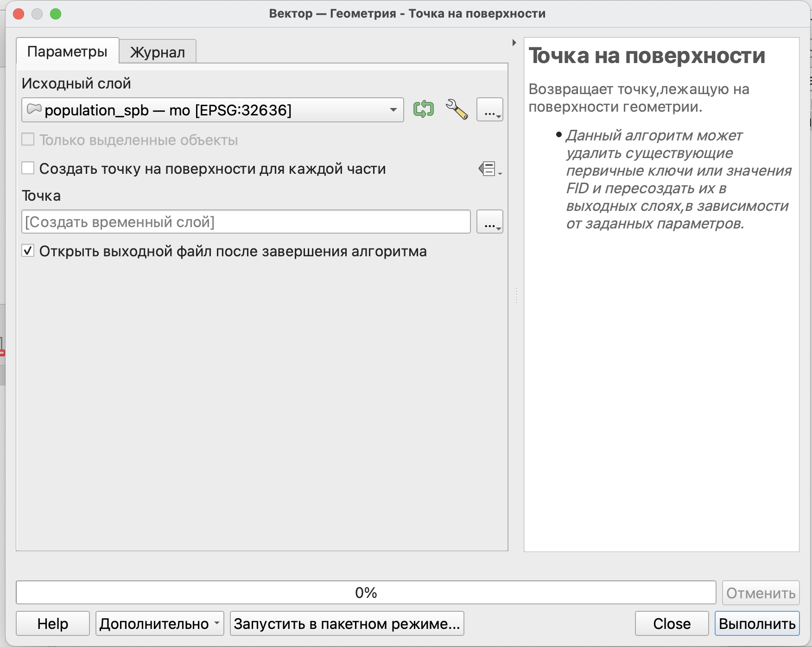Image resolution: width=812 pixels, height=647 pixels.
Task: Click browse button next to source layer
Action: (x=490, y=110)
